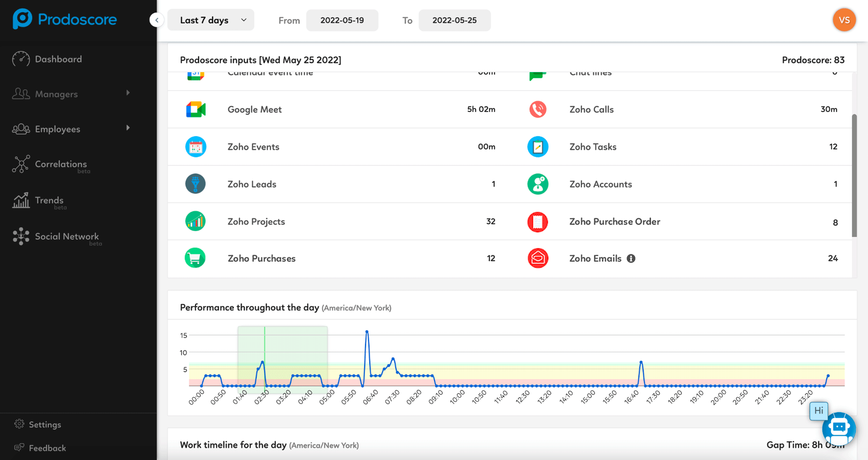Click the Zoho Calls label
Image resolution: width=868 pixels, height=460 pixels.
[x=591, y=109]
